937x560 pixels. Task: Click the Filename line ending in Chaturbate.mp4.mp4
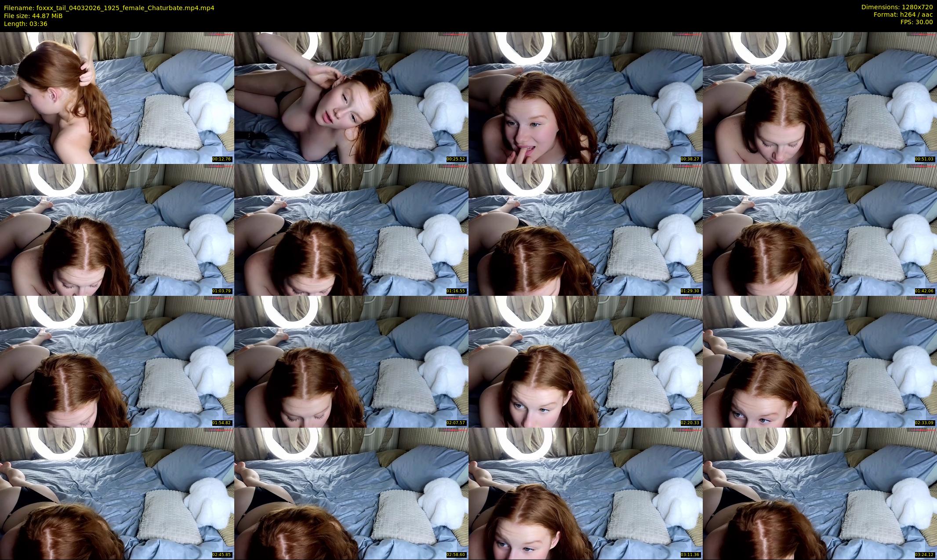[109, 8]
